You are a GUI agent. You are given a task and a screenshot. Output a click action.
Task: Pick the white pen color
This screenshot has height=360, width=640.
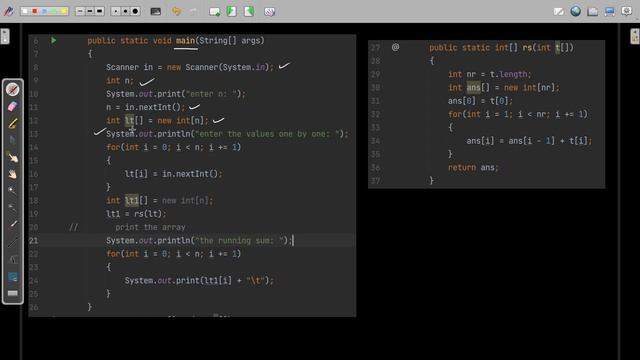tap(25, 11)
